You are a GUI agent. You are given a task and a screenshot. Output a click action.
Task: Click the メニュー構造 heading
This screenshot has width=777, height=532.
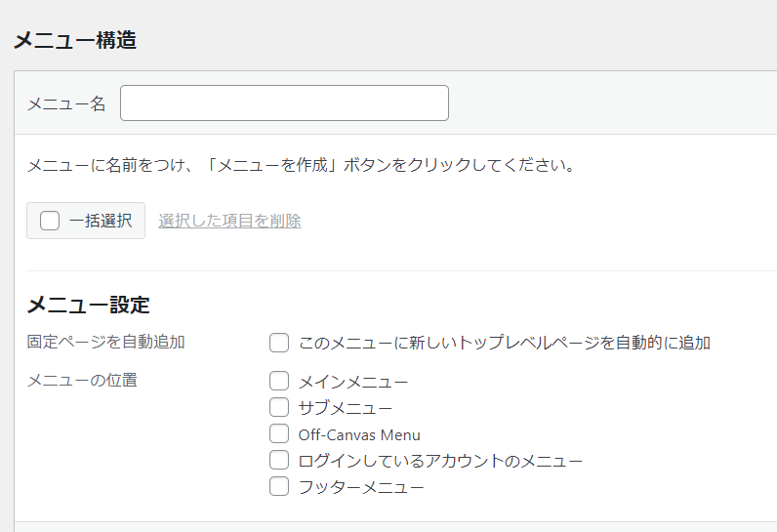[x=75, y=40]
